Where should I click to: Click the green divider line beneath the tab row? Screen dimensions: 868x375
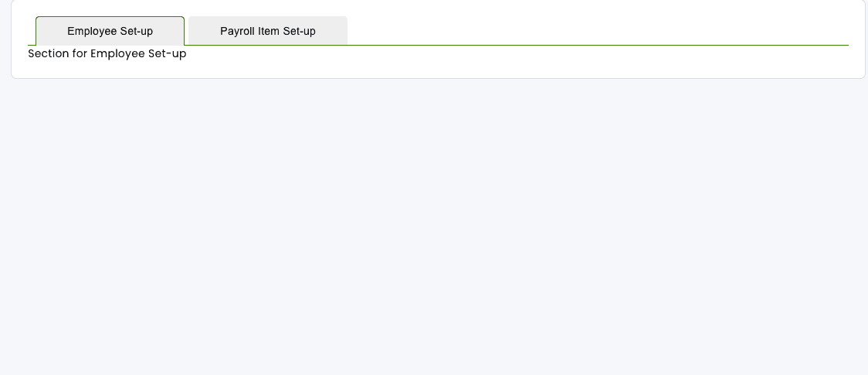click(541, 45)
